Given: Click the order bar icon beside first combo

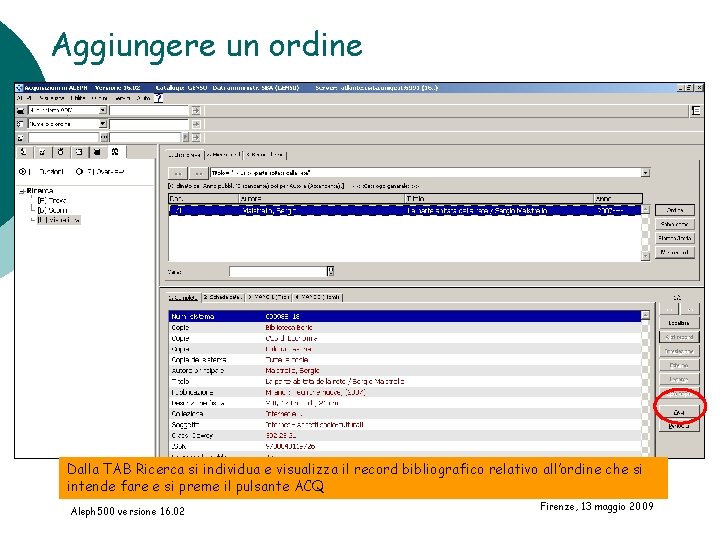Looking at the screenshot, I should click(21, 111).
